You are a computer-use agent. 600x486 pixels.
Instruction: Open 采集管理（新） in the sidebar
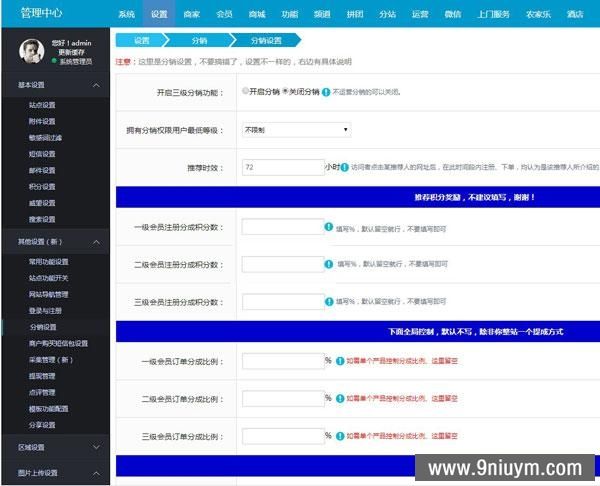coord(51,360)
